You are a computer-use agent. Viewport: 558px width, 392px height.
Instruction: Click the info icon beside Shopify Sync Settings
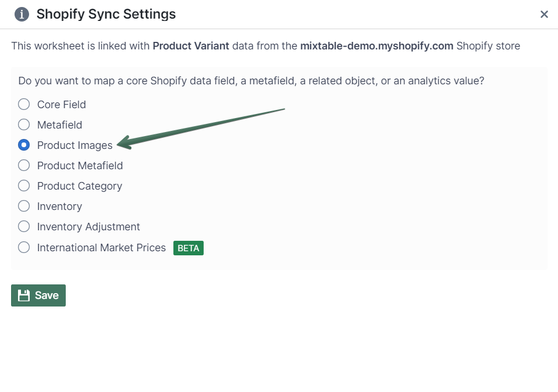[x=22, y=14]
